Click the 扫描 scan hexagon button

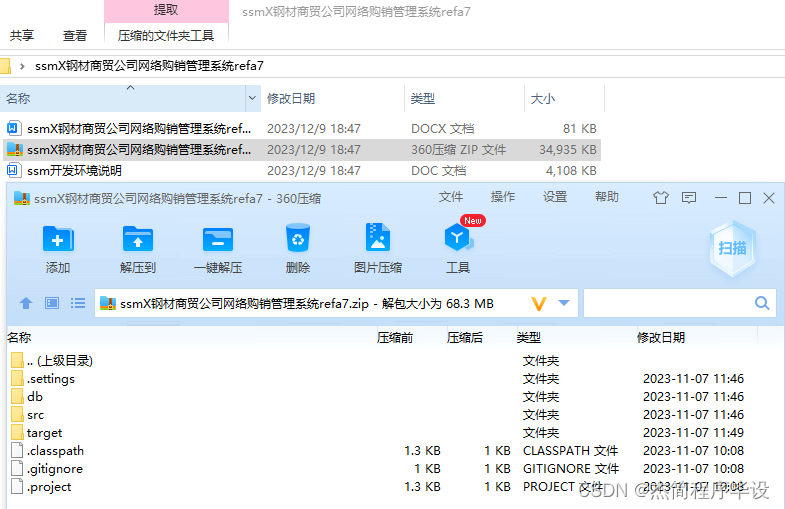[x=732, y=248]
